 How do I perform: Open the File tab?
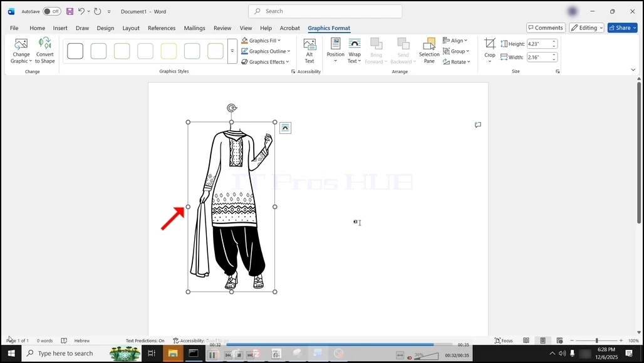point(14,28)
